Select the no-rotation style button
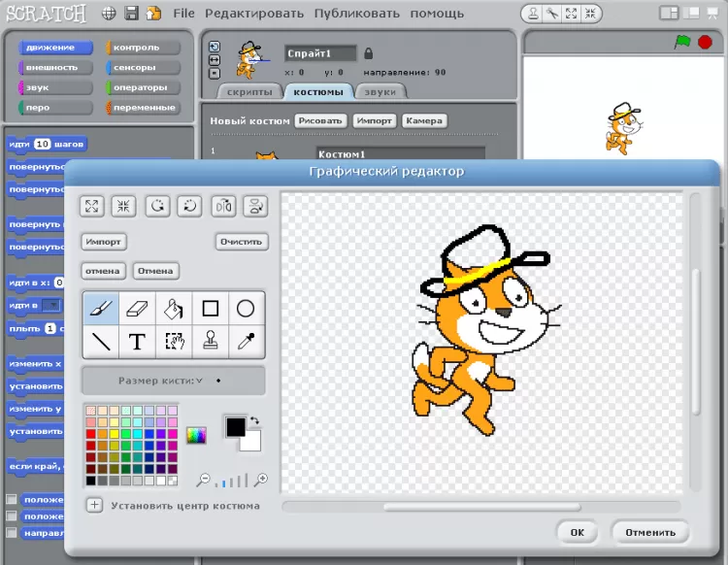The width and height of the screenshot is (728, 565). [x=215, y=74]
